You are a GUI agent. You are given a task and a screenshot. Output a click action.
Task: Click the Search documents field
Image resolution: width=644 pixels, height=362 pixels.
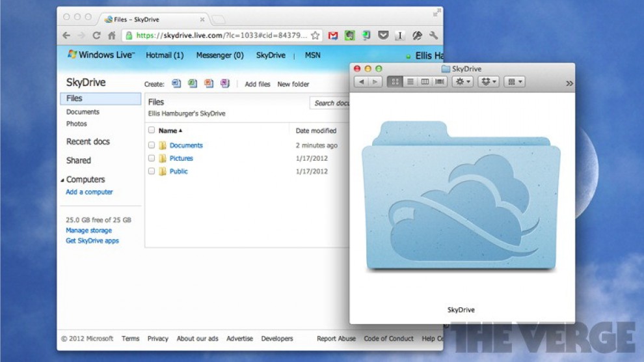[330, 103]
